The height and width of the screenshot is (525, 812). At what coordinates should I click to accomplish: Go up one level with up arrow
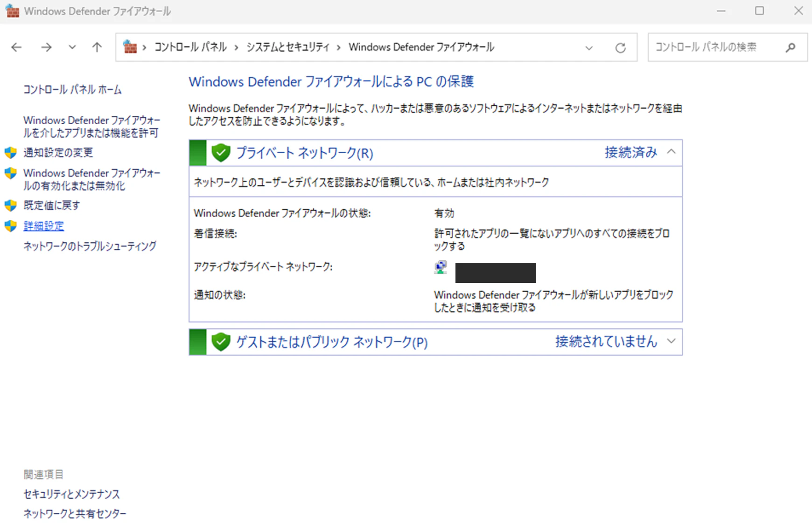pyautogui.click(x=97, y=47)
